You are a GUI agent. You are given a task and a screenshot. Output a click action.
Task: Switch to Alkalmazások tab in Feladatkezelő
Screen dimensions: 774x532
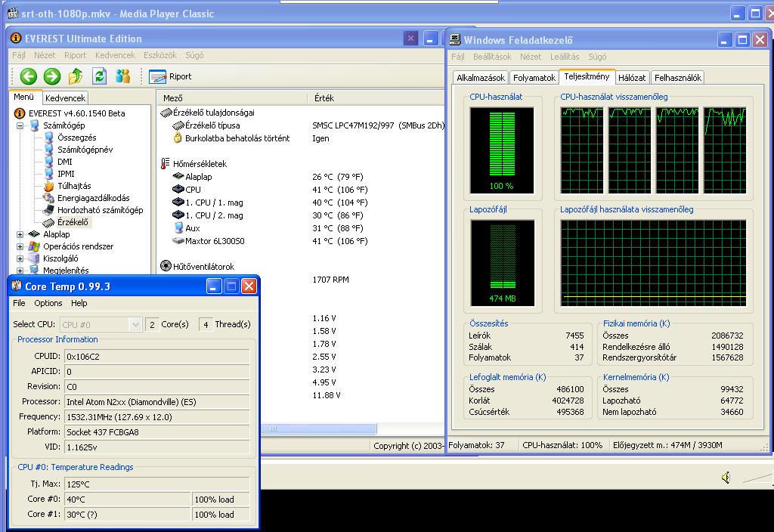pos(480,78)
